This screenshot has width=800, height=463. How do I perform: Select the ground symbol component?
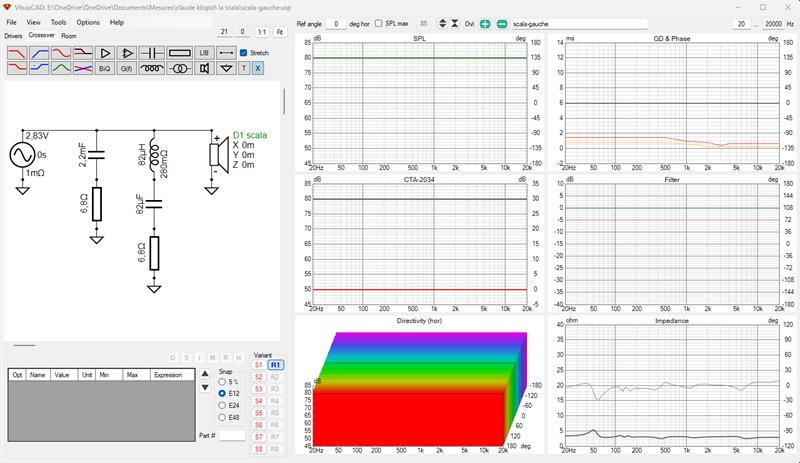[x=226, y=68]
